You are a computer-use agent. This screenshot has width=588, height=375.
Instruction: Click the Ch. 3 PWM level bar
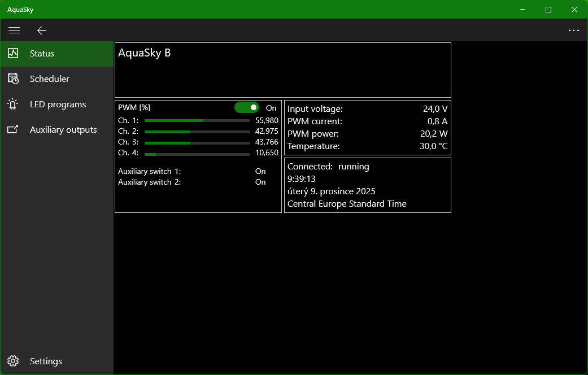(x=197, y=143)
